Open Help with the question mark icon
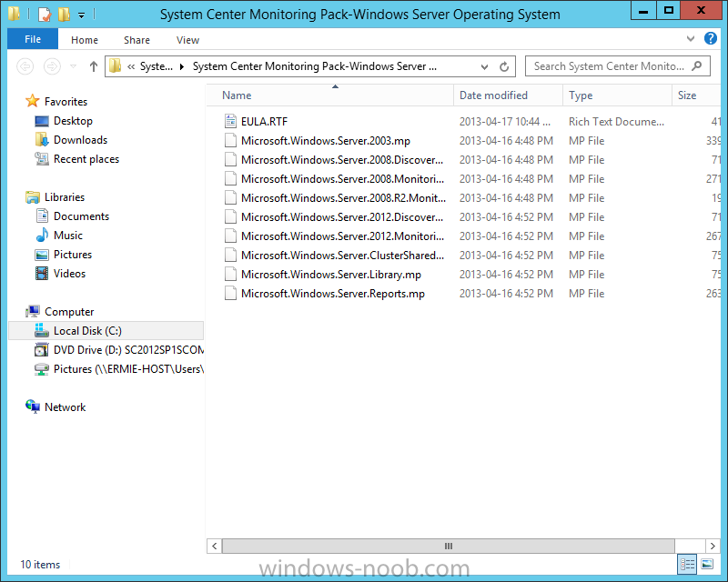This screenshot has width=728, height=582. pyautogui.click(x=711, y=38)
